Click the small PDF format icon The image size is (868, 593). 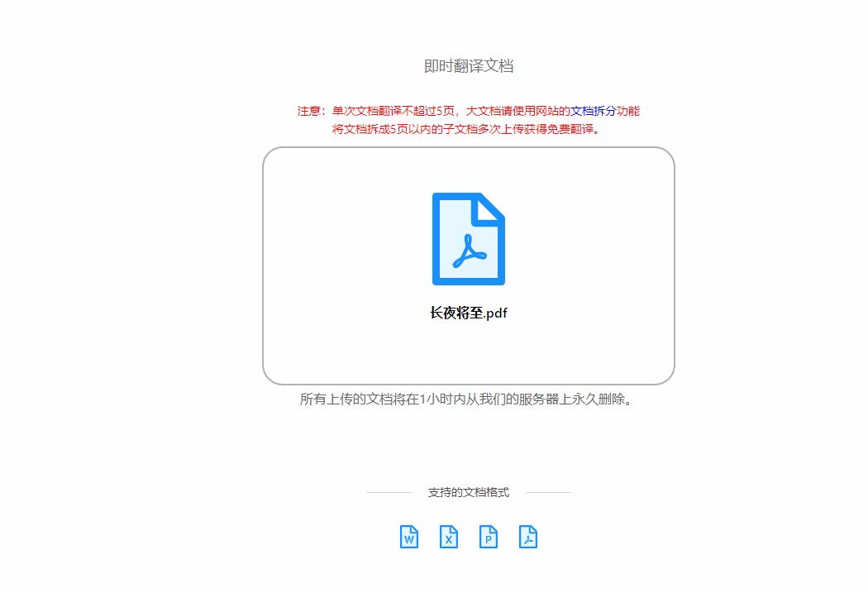coord(528,537)
